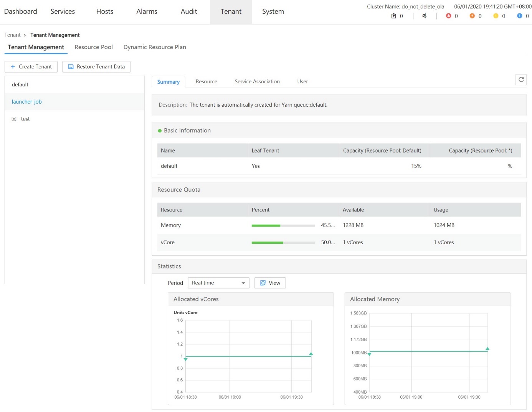
Task: Click the tenant description text
Action: click(x=258, y=105)
